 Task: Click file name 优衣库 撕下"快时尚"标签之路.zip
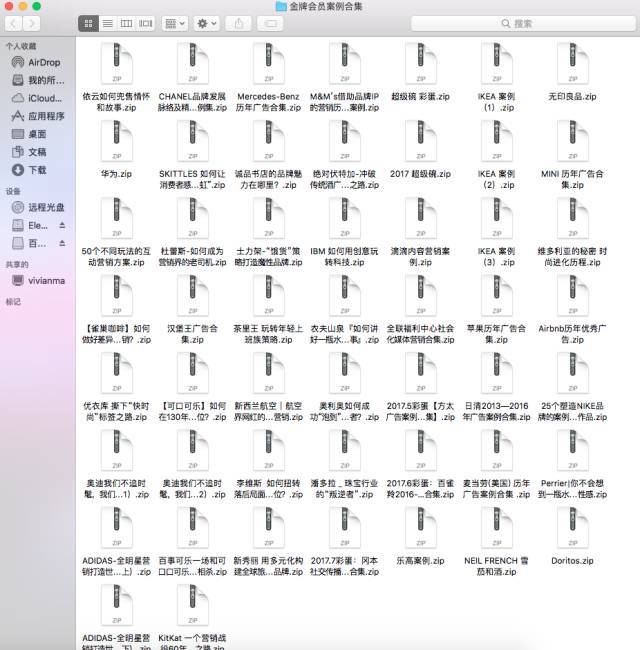pyautogui.click(x=116, y=412)
